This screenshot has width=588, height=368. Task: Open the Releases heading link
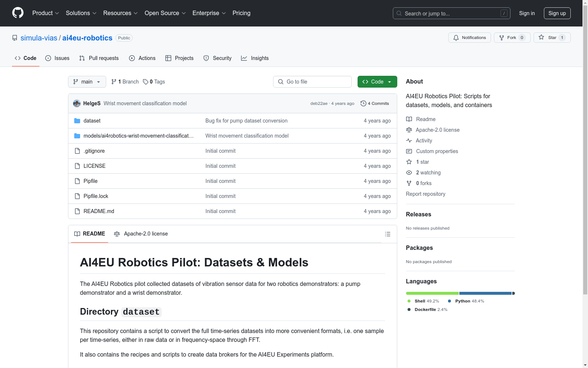click(419, 214)
